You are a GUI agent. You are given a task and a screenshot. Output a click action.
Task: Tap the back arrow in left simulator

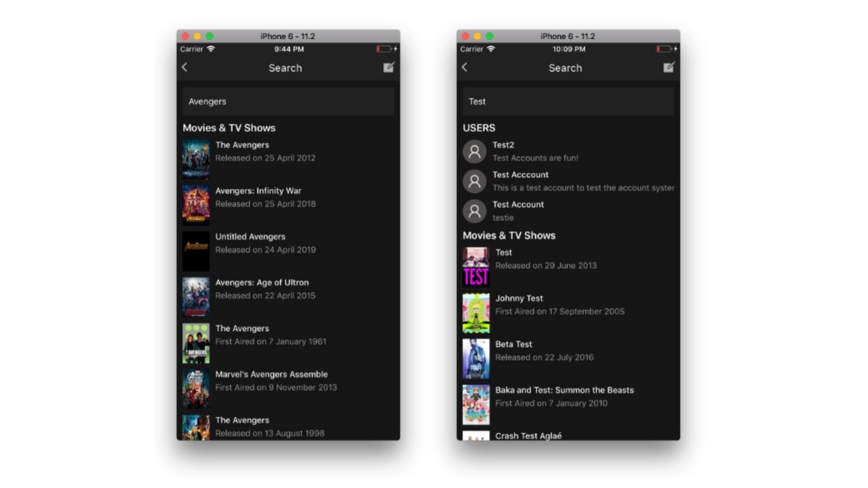(184, 67)
